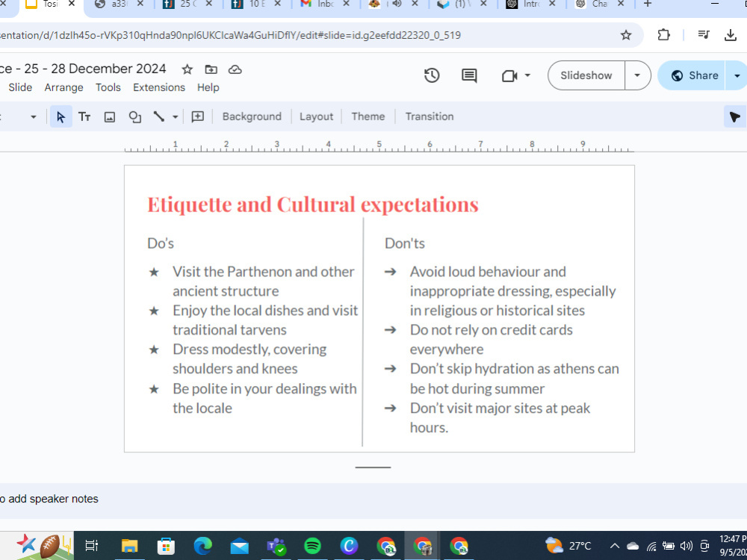Screen dimensions: 747x560
Task: Select the arrow cursor tool in toolbar
Action: point(61,116)
